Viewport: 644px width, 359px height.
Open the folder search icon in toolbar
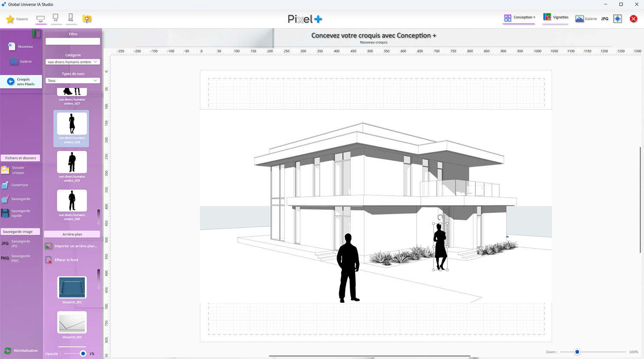pos(87,19)
